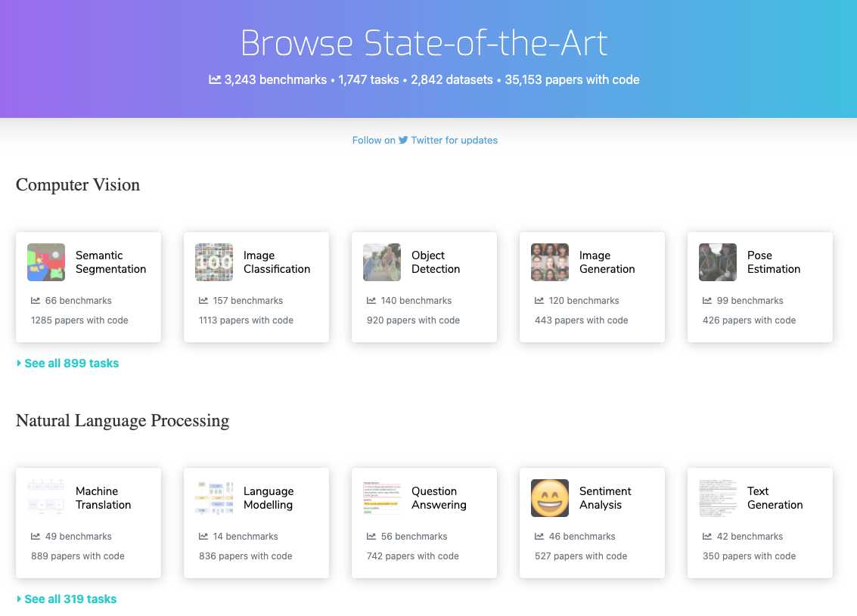
Task: Click the Twitter bird icon
Action: pos(403,140)
